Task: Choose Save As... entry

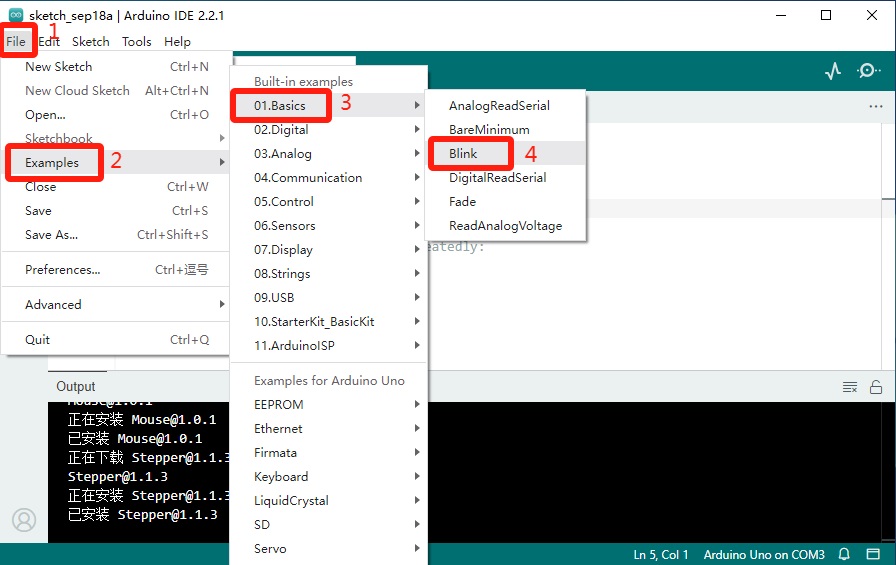Action: pyautogui.click(x=116, y=235)
